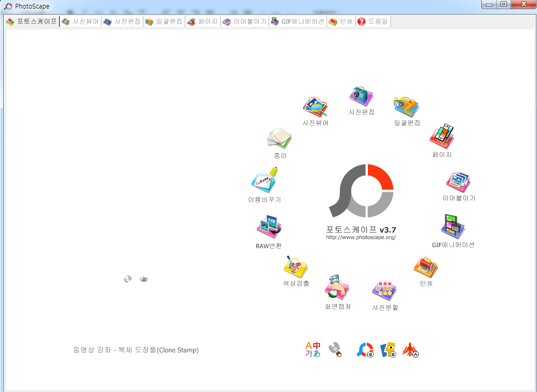The width and height of the screenshot is (537, 392).
Task: Click the 포토스케이프 v3.7 title text
Action: [x=361, y=229]
